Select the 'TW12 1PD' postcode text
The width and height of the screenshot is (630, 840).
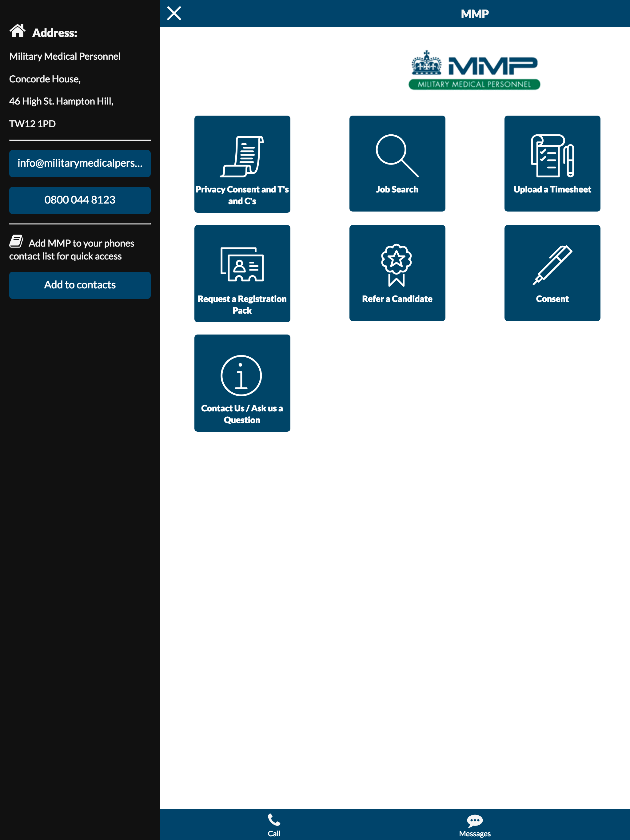click(x=32, y=124)
